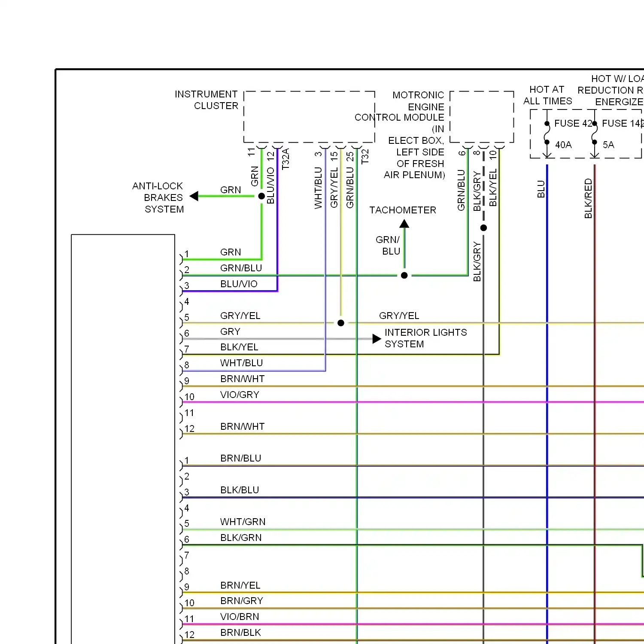Select the MOTRONIC ENGINE CONTROL MODULE label
The height and width of the screenshot is (644, 644).
click(x=399, y=106)
